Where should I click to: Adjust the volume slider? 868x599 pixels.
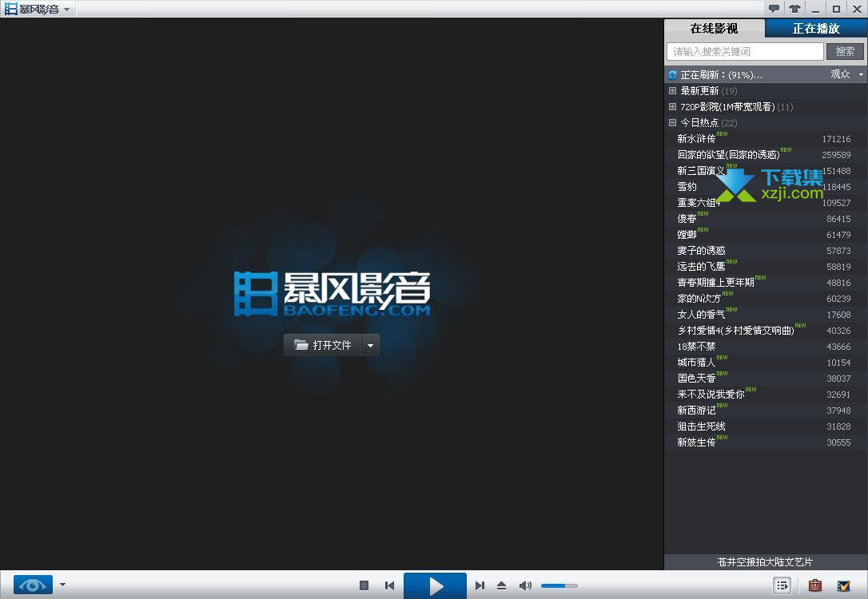pos(559,585)
